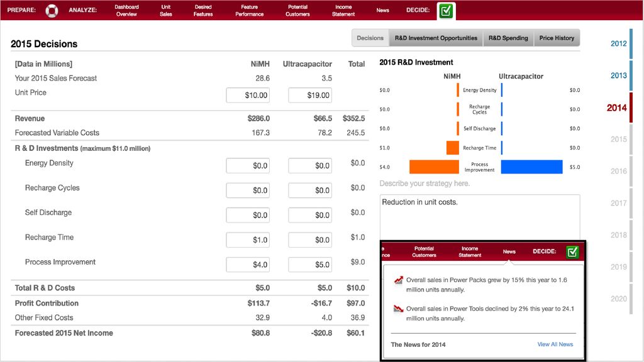The height and width of the screenshot is (362, 644).
Task: Open the View All News link
Action: point(555,344)
